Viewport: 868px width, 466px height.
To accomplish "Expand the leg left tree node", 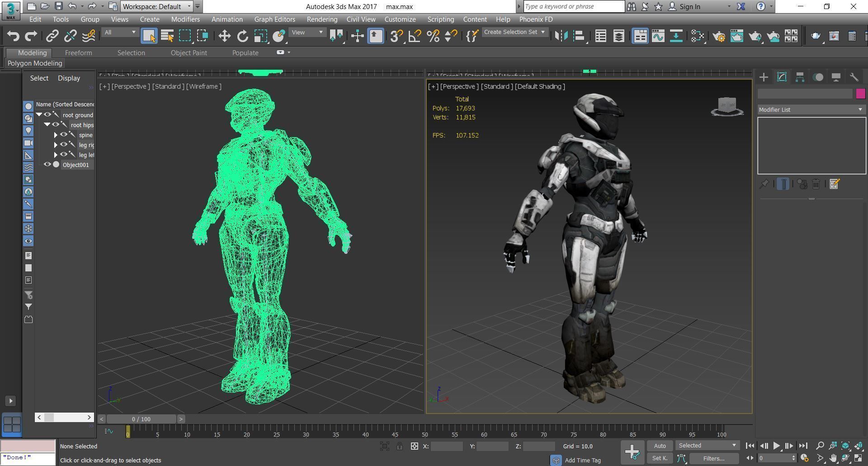I will pos(56,155).
